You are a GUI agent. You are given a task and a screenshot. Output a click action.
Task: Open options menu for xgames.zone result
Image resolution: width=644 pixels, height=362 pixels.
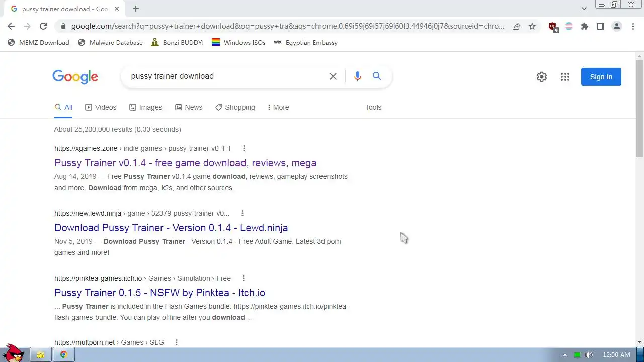tap(244, 148)
